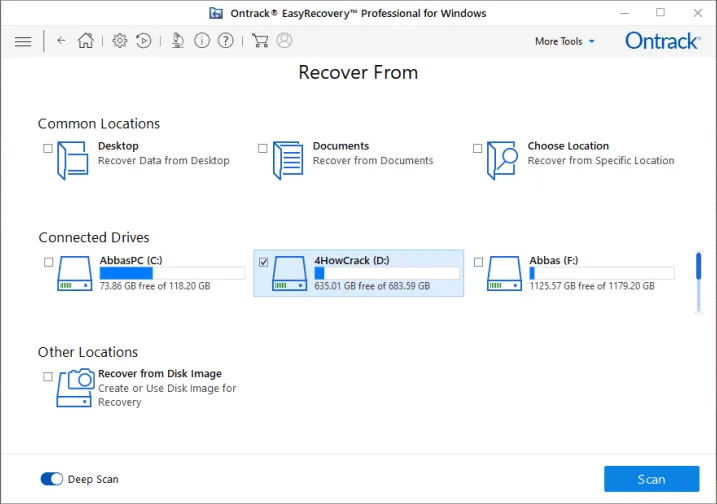Turn off the Deep Scan toggle
This screenshot has height=504, width=717.
pos(52,479)
